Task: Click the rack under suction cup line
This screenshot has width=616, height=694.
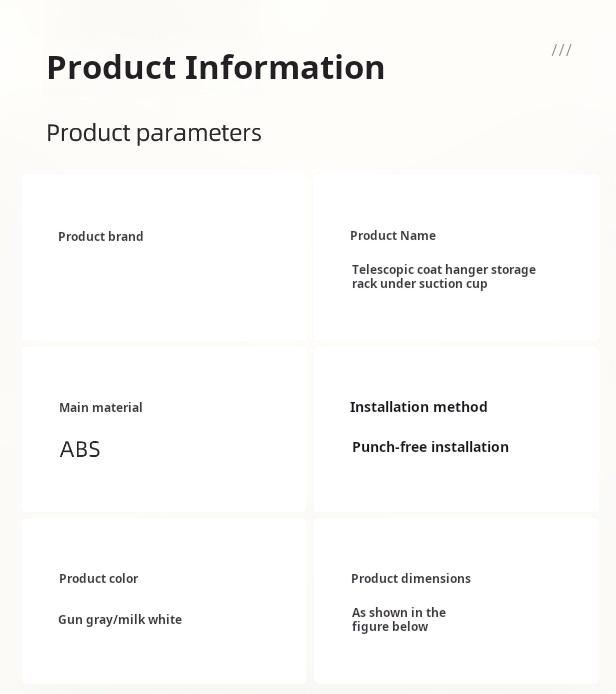Action: tap(420, 284)
